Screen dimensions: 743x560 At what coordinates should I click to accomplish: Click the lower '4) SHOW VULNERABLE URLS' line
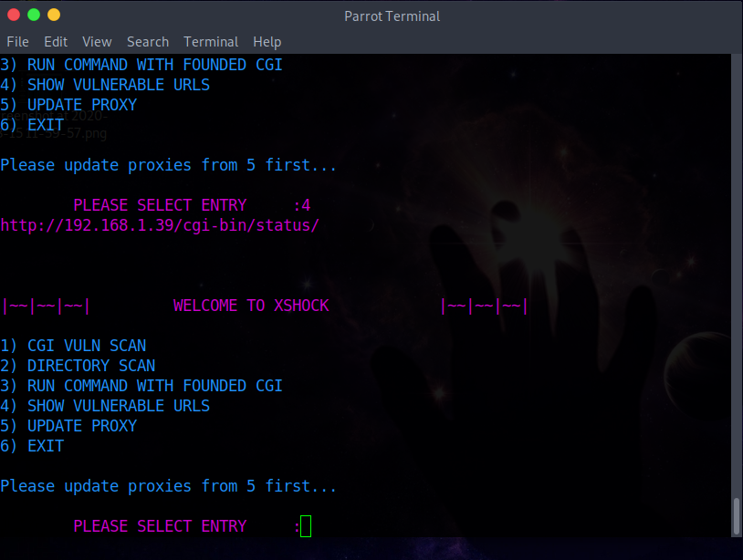click(x=105, y=406)
